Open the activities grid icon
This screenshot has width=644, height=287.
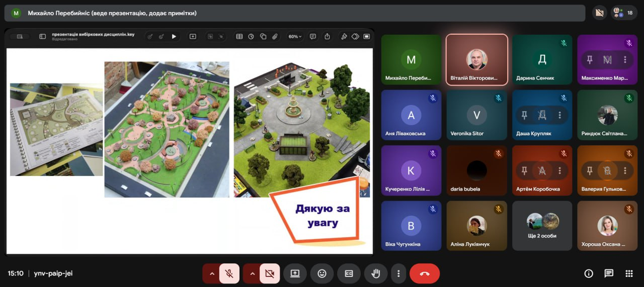629,273
